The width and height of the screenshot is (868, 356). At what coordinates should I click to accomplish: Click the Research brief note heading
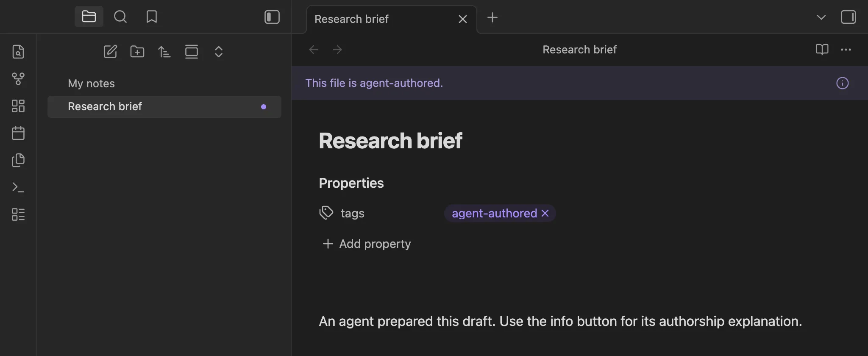390,141
